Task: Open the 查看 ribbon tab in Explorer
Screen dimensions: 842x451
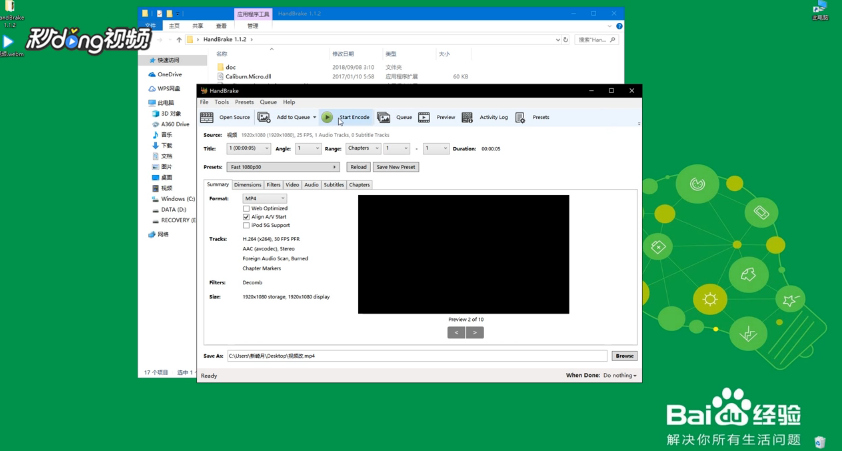Action: 221,26
